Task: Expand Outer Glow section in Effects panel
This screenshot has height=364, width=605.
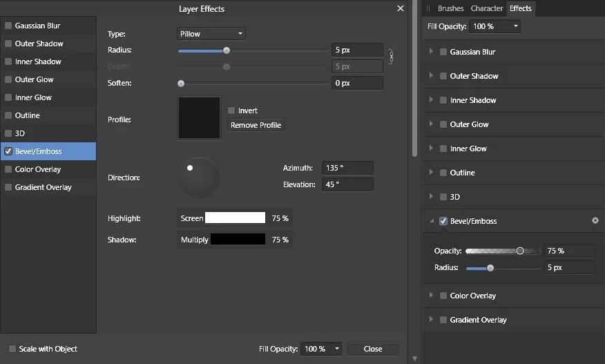Action: pyautogui.click(x=431, y=124)
